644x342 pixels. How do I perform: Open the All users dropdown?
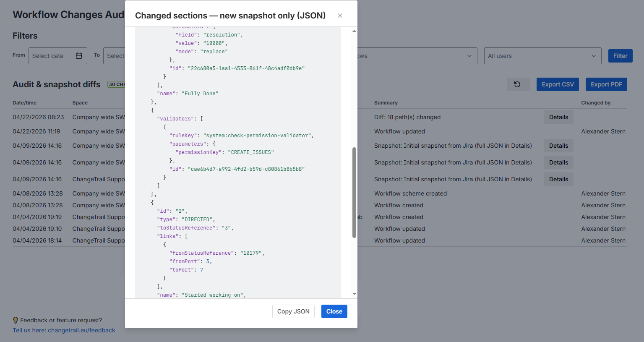[x=542, y=55]
